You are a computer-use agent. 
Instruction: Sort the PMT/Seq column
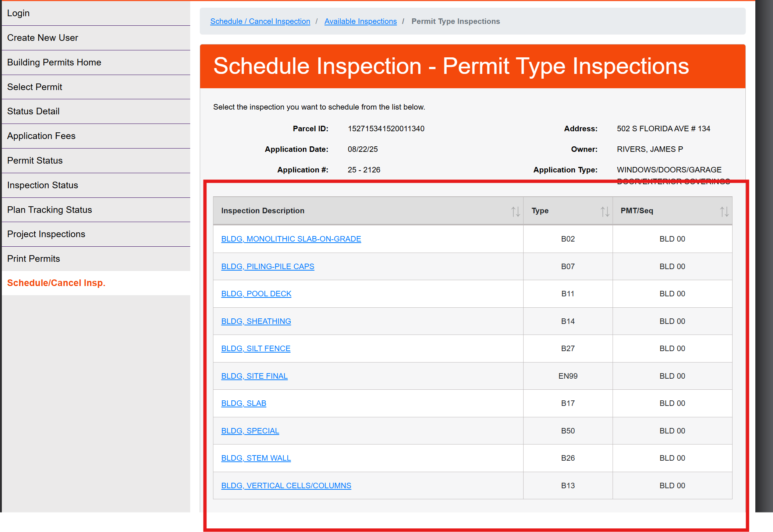coord(724,211)
